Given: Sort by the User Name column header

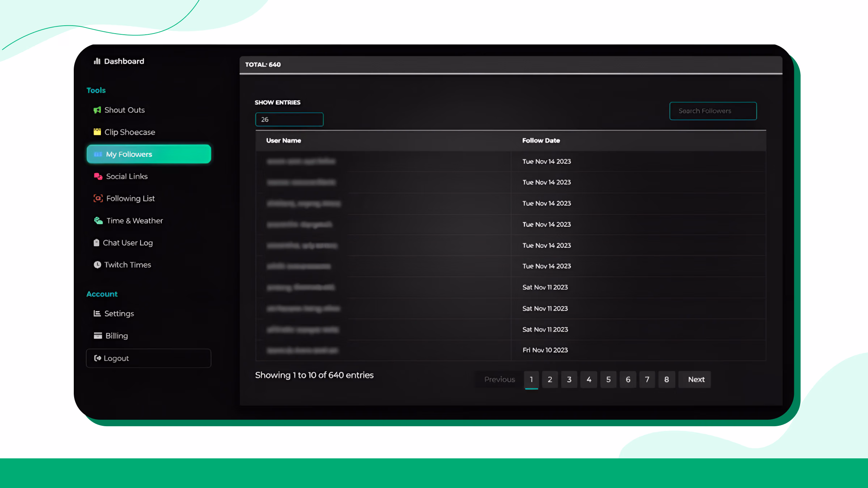Looking at the screenshot, I should (284, 141).
